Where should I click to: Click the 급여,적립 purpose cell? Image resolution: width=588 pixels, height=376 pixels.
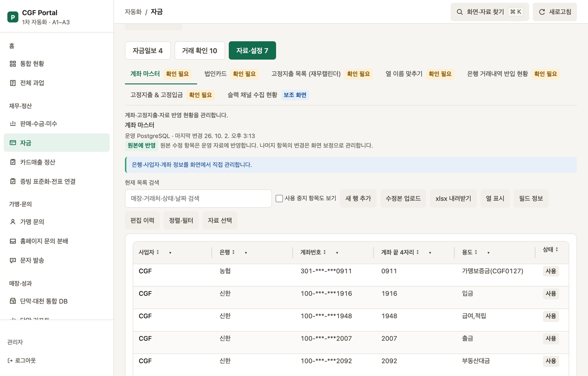point(474,316)
